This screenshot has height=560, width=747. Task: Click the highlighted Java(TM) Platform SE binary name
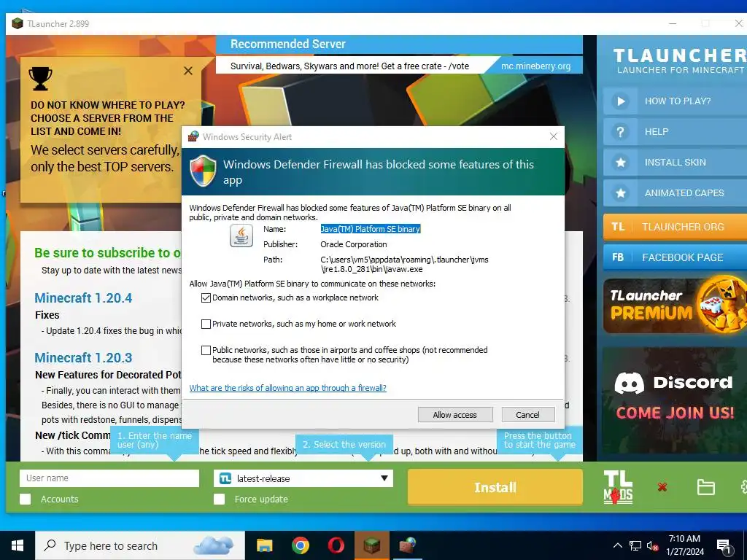[x=370, y=229]
